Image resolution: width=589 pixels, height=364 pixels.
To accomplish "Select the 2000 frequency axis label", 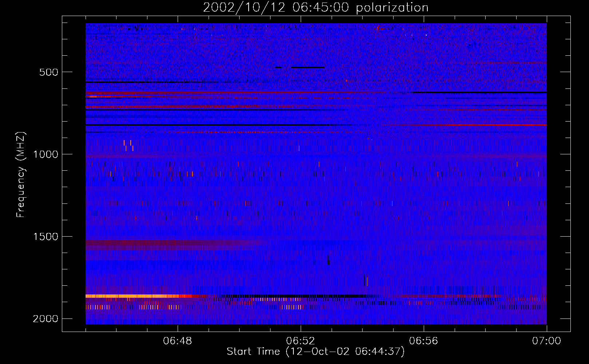I will 46,319.
